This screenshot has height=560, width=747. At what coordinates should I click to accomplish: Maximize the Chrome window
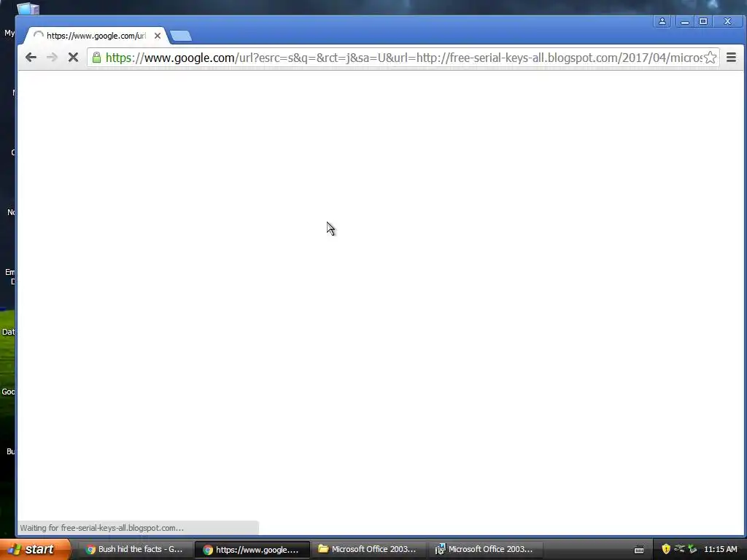click(703, 21)
